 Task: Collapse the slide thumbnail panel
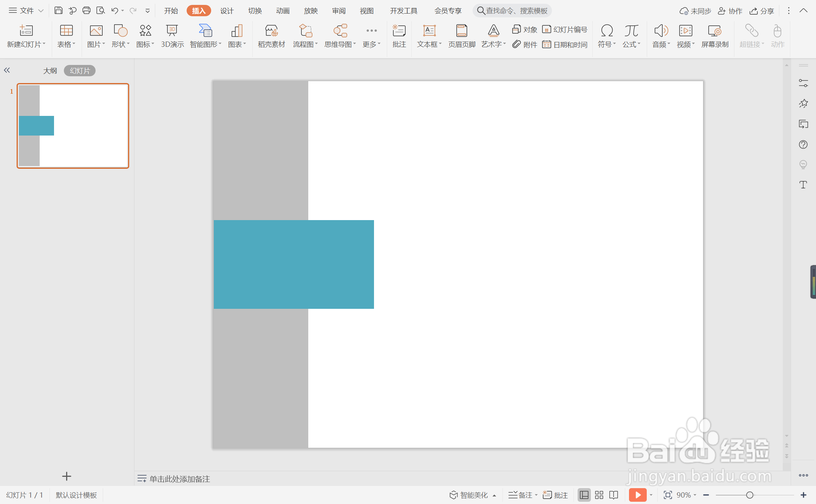[7, 70]
